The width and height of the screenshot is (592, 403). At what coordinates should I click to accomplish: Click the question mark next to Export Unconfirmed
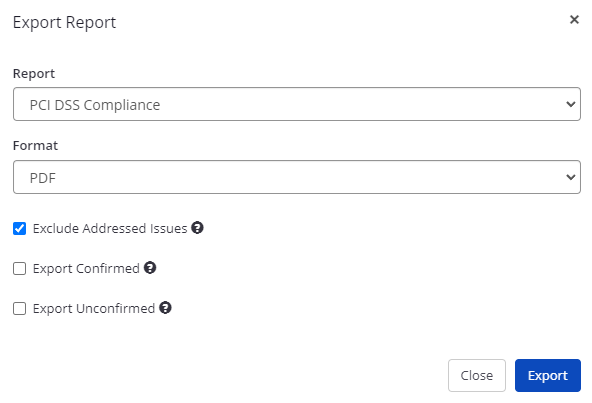click(x=165, y=308)
